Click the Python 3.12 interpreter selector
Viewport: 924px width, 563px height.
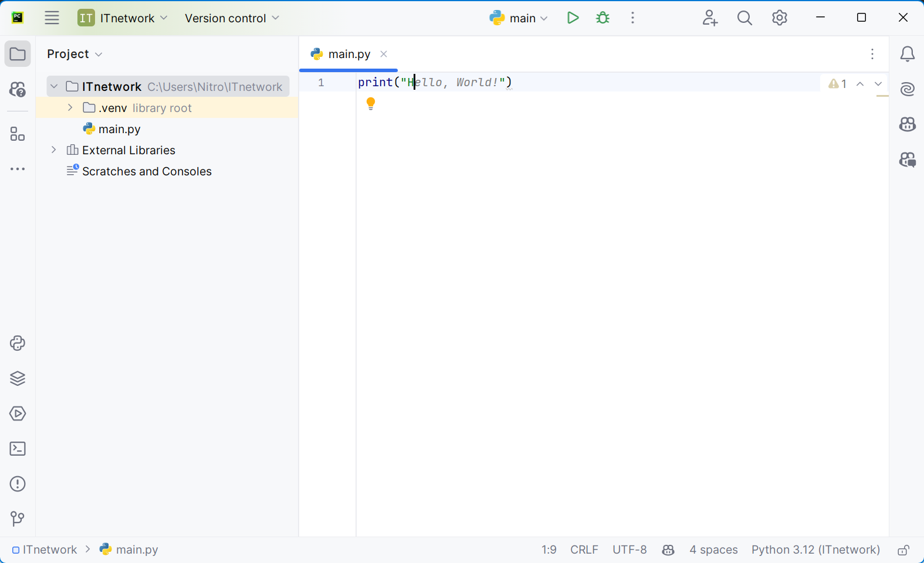[x=815, y=550]
